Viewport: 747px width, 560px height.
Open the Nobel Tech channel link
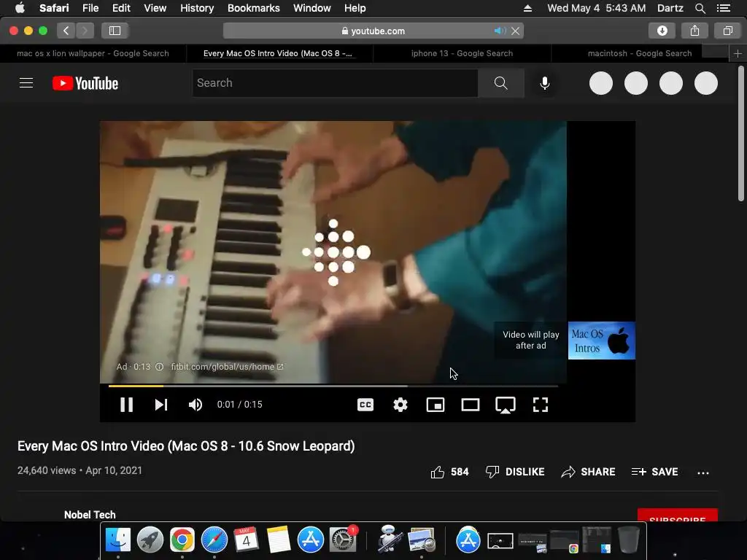pyautogui.click(x=90, y=515)
